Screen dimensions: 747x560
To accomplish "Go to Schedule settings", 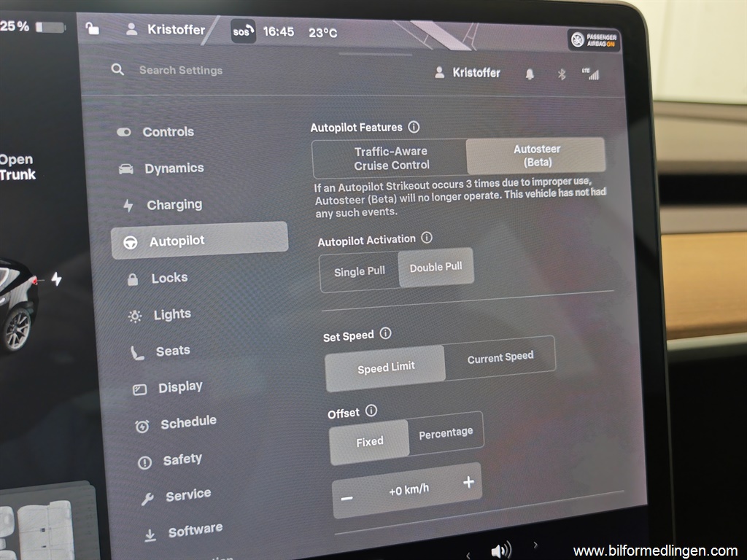I will (176, 424).
